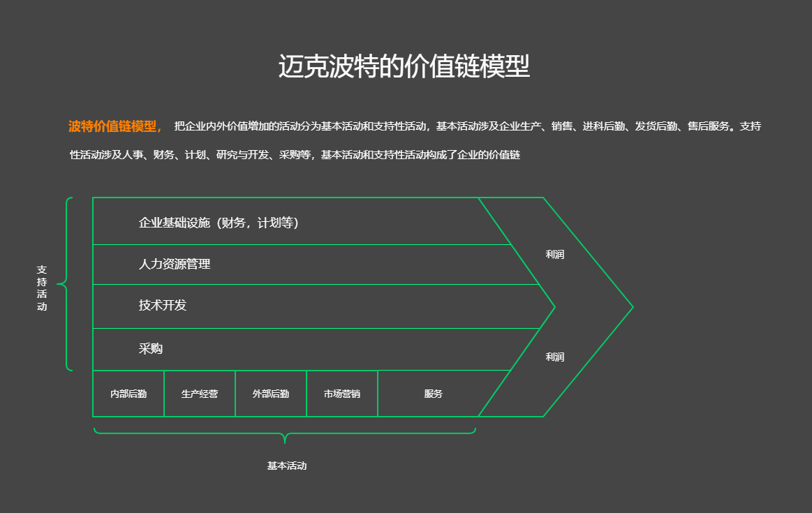Select the curly brace beside 支持活动

[66, 284]
